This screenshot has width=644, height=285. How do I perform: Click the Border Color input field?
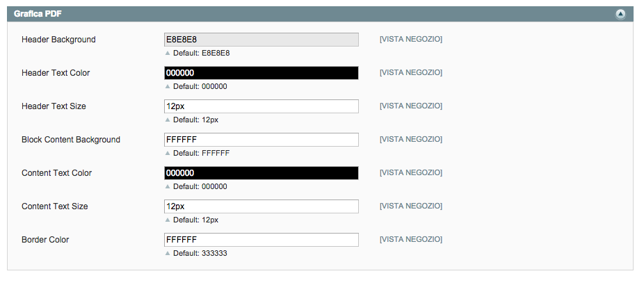[x=261, y=239]
